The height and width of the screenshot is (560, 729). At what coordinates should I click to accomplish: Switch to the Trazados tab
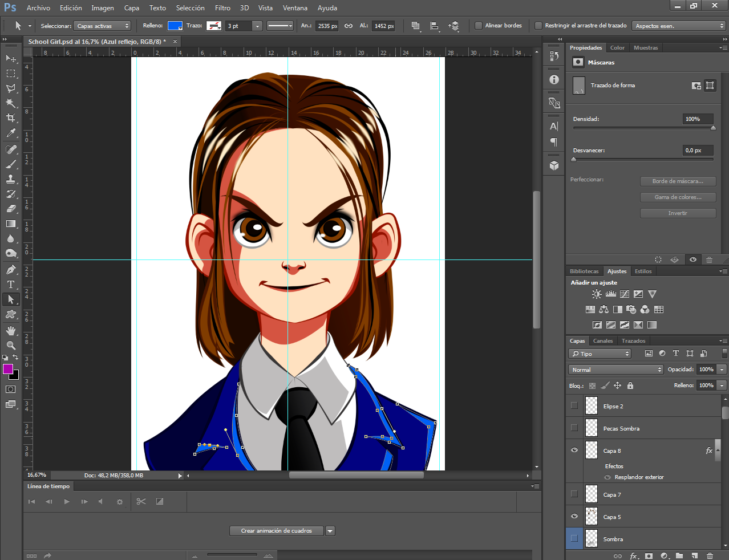click(634, 341)
